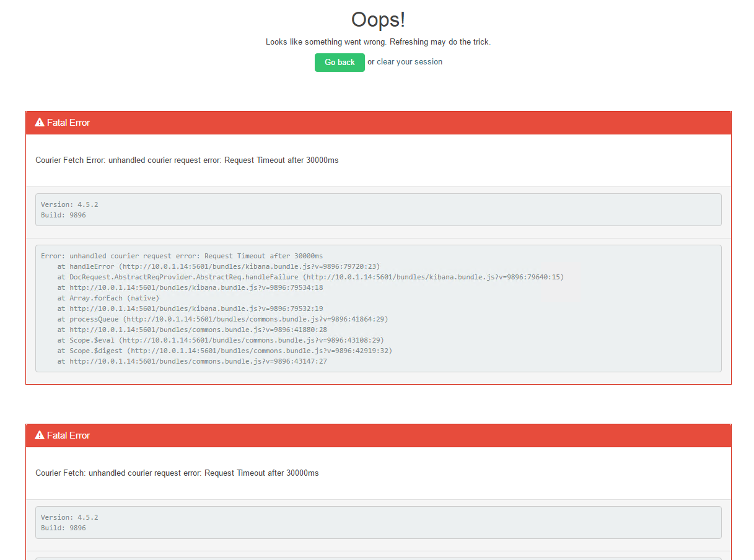Select the first Fatal Error header title
Image resolution: width=754 pixels, height=560 pixels.
[68, 123]
